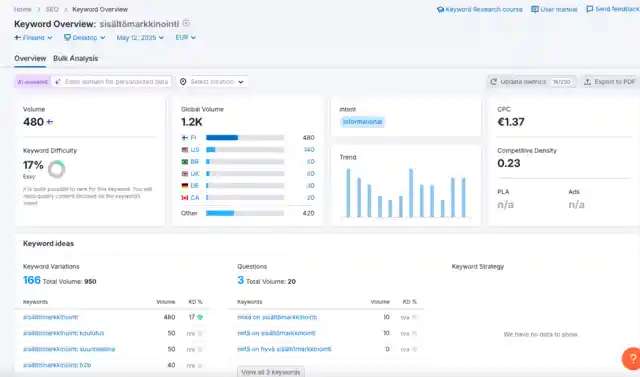Image resolution: width=640 pixels, height=377 pixels.
Task: Click the Export to PDF button
Action: [611, 82]
